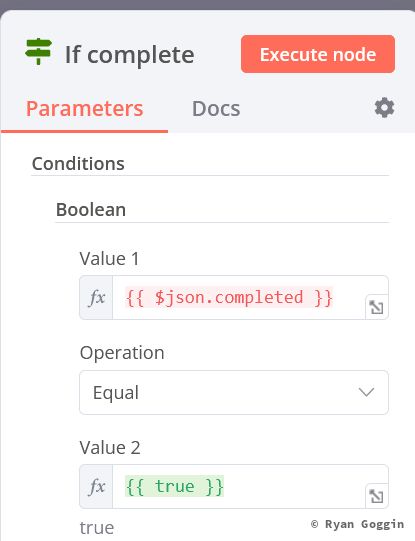Run the node with Execute node button
Viewport: 415px width, 541px height.
click(318, 54)
